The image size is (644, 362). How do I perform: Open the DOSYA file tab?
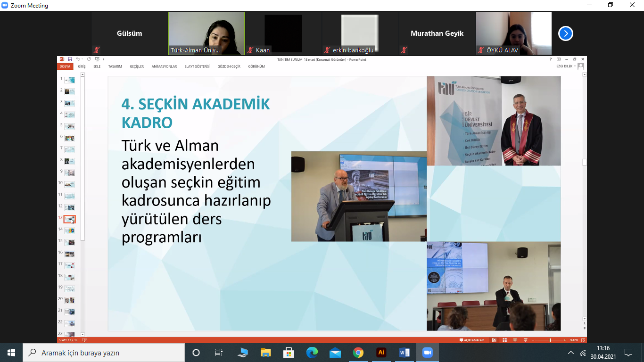click(x=65, y=66)
